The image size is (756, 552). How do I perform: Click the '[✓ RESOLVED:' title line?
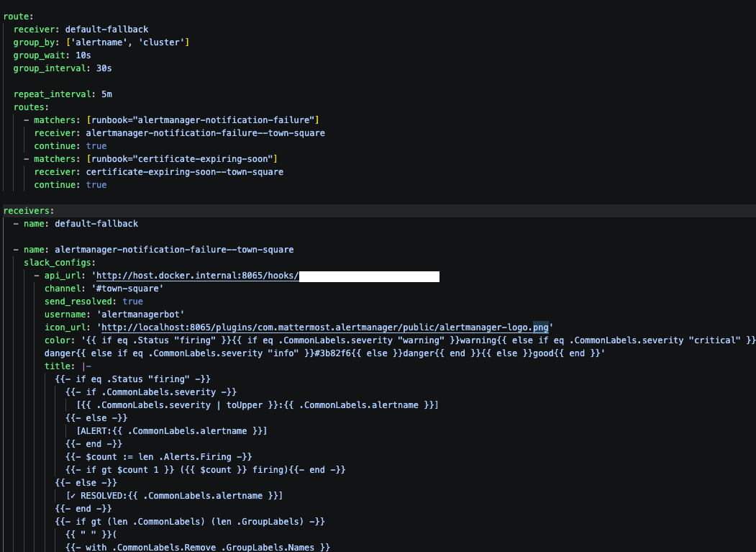[175, 496]
